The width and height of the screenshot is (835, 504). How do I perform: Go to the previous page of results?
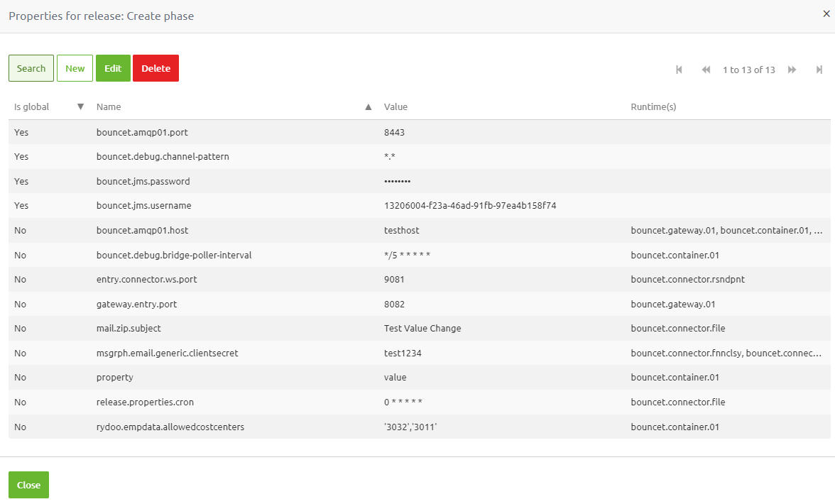point(706,70)
